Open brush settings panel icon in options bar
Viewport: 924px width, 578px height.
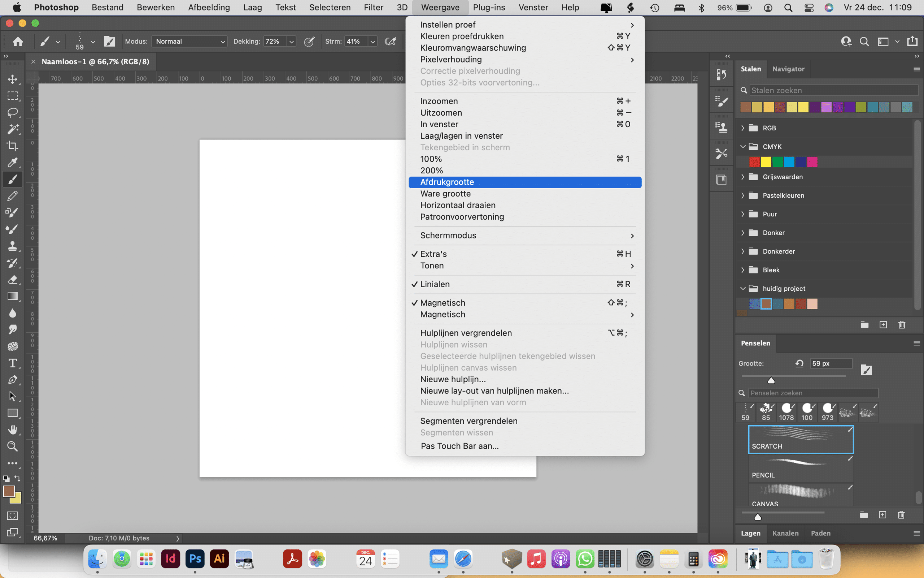tap(110, 41)
